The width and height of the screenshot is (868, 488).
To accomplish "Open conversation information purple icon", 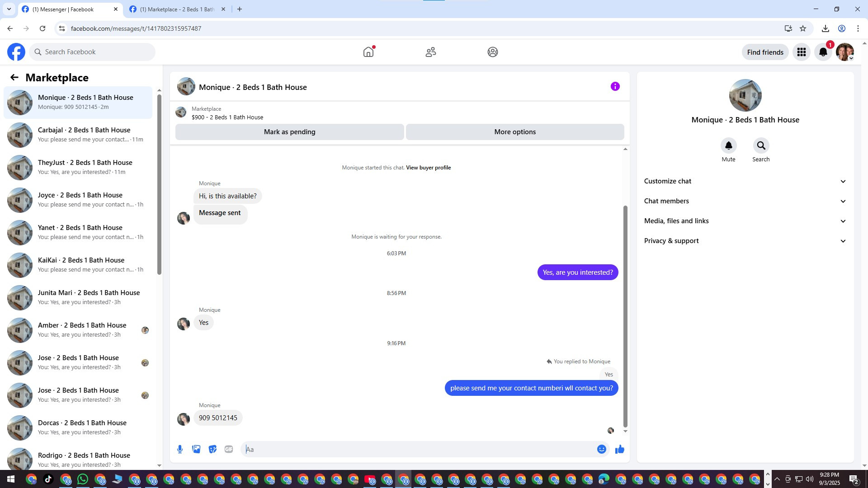I will [615, 86].
